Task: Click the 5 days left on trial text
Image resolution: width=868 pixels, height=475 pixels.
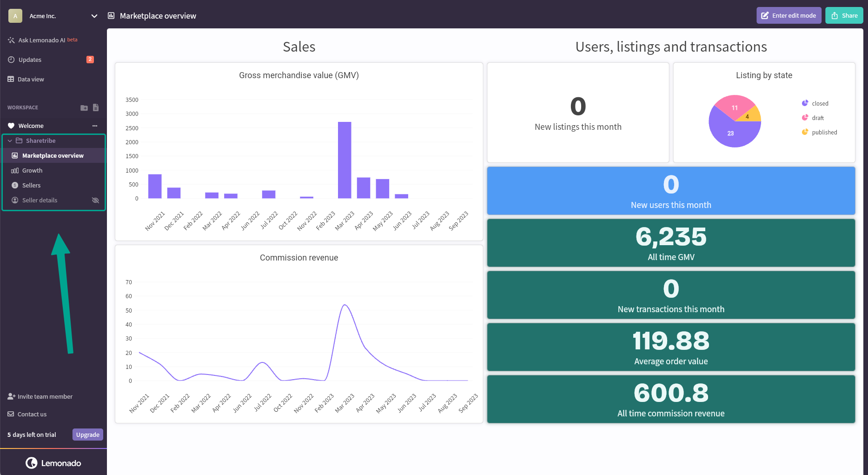Action: click(x=32, y=435)
